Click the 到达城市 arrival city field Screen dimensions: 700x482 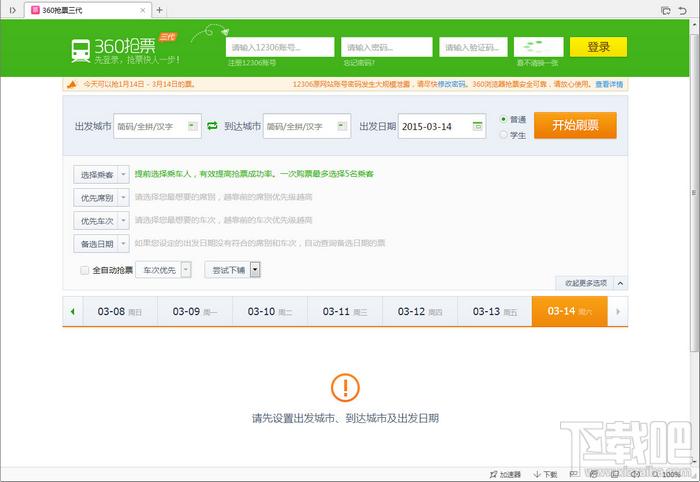[x=307, y=126]
